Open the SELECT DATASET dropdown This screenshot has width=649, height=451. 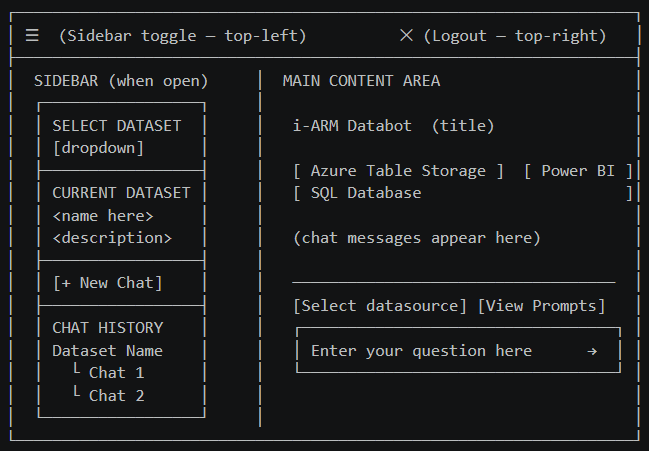[x=98, y=148]
